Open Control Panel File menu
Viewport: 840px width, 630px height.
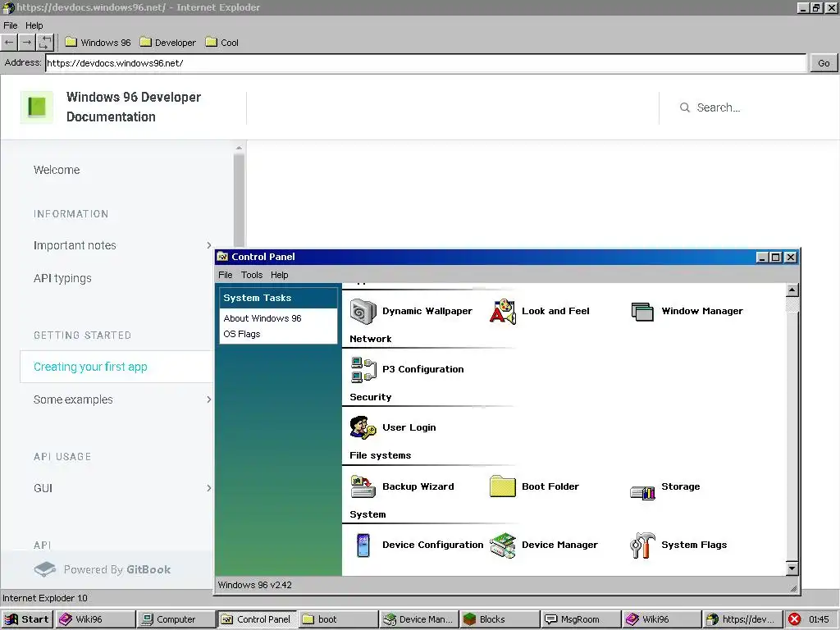tap(226, 275)
